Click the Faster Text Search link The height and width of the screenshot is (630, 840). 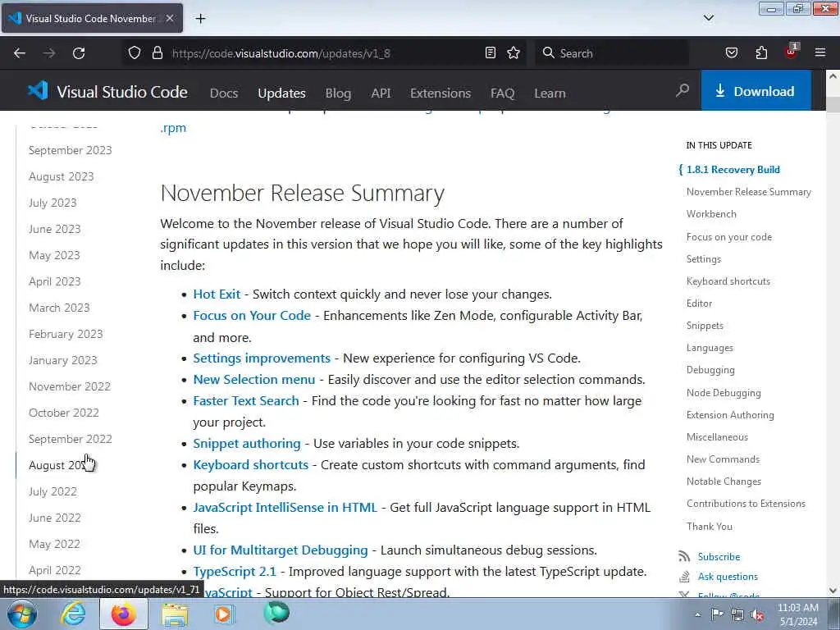tap(246, 400)
